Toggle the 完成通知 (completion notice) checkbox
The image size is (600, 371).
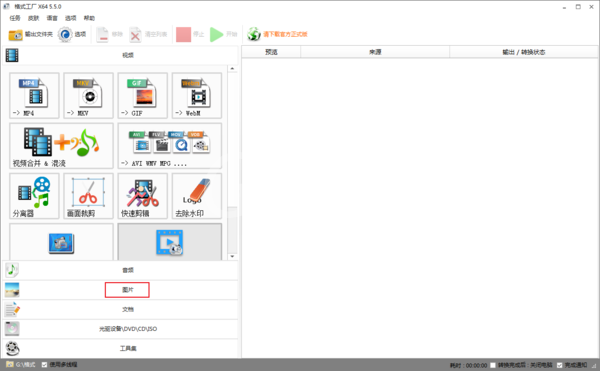coord(559,365)
